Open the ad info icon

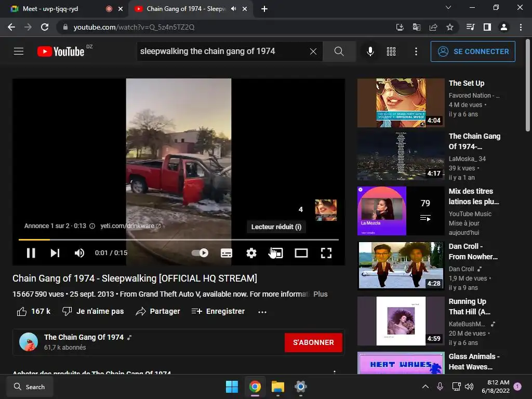click(92, 226)
